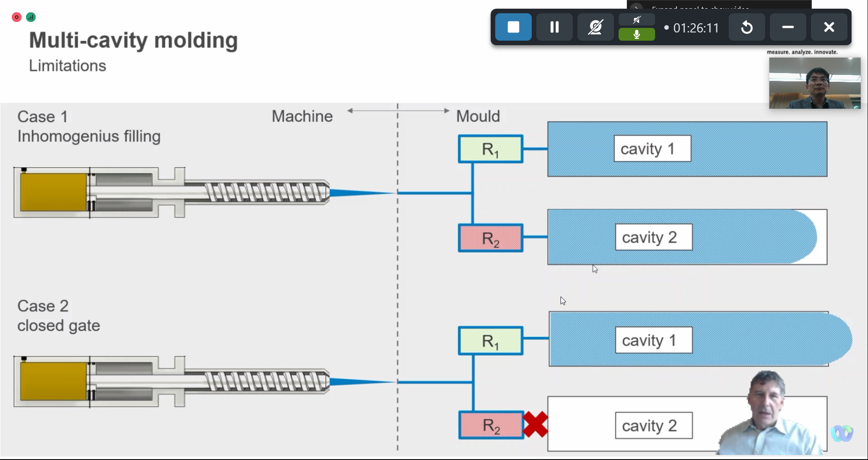868x460 pixels.
Task: Click the green network signal icon
Action: 31,17
